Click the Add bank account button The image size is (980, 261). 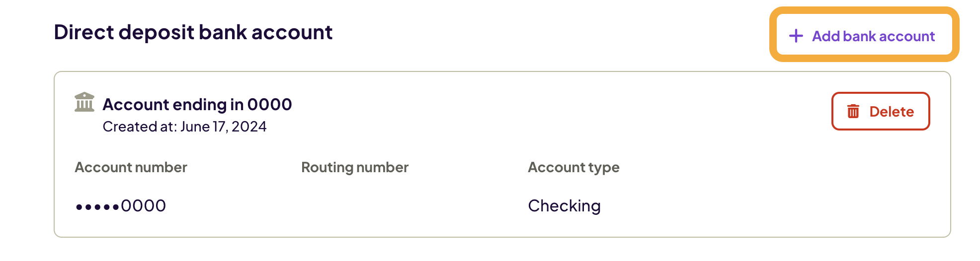[864, 36]
